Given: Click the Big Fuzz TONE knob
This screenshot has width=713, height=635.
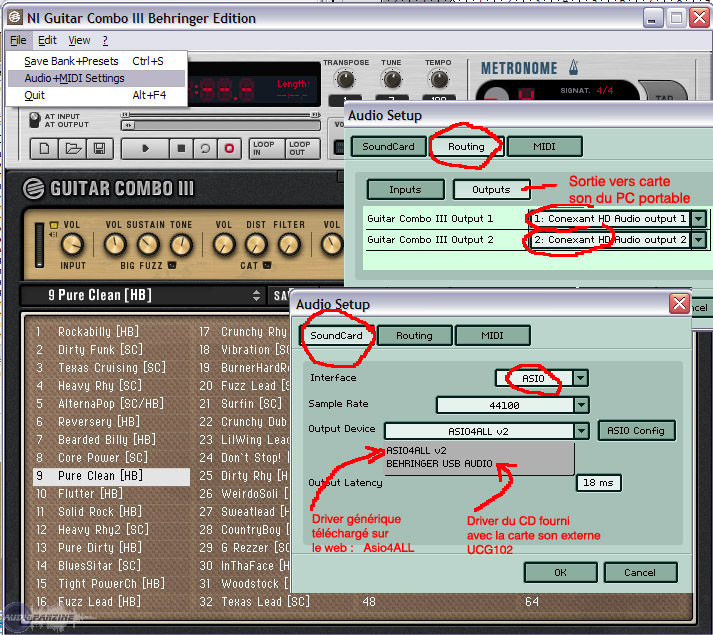Looking at the screenshot, I should 181,244.
